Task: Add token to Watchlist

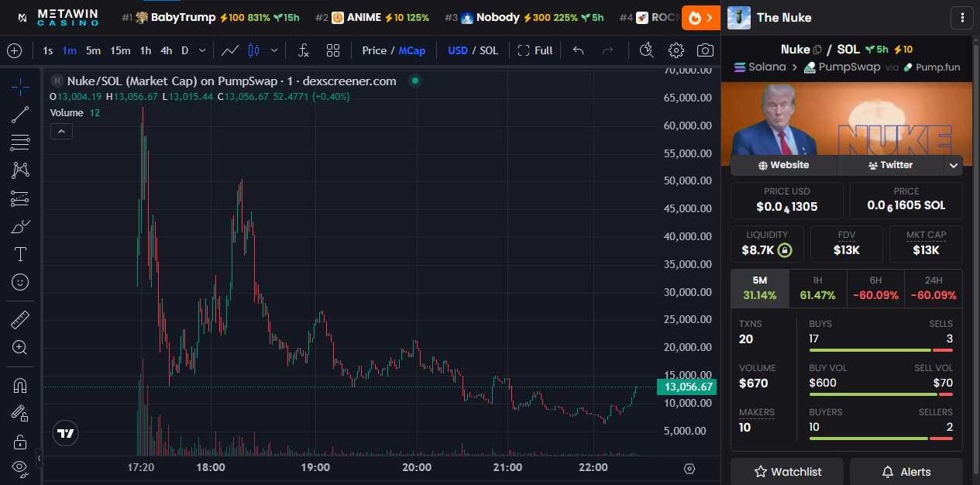Action: (787, 472)
